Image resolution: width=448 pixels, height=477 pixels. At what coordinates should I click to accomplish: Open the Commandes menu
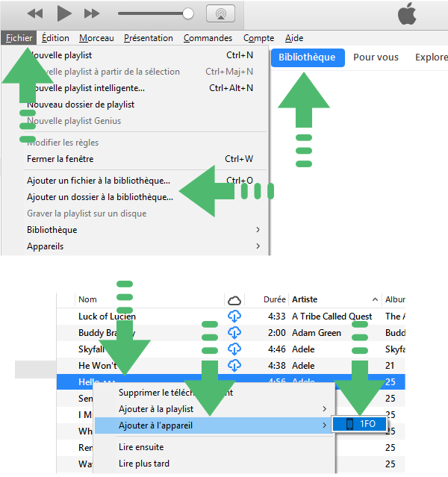click(x=208, y=38)
